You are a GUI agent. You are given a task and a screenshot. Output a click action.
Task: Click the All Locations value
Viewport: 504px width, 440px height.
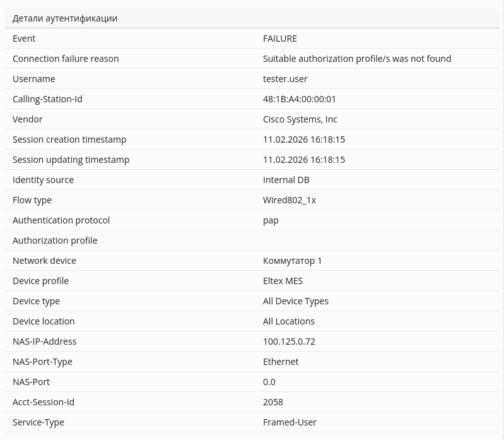click(x=288, y=321)
